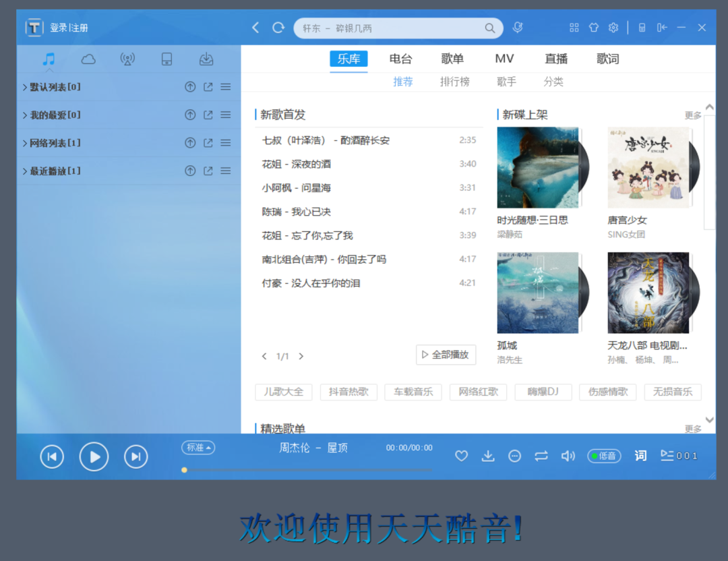The image size is (728, 561).
Task: Open the download manager sidebar icon
Action: (x=206, y=59)
